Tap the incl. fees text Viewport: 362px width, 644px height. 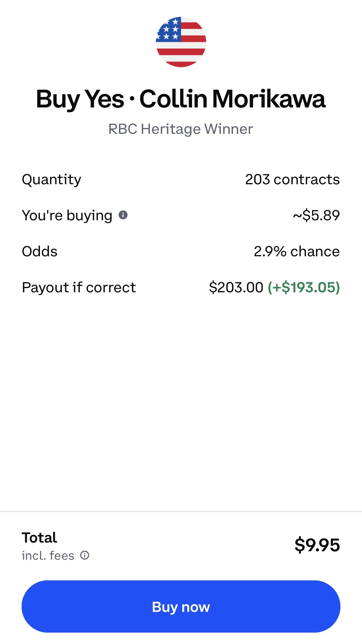coord(48,555)
